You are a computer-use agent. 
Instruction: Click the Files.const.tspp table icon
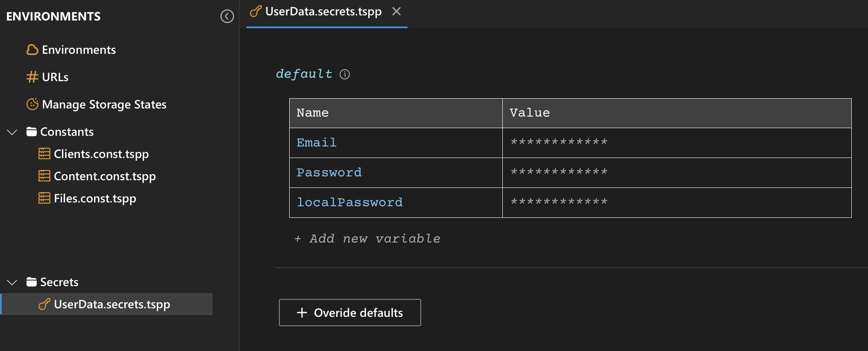44,198
